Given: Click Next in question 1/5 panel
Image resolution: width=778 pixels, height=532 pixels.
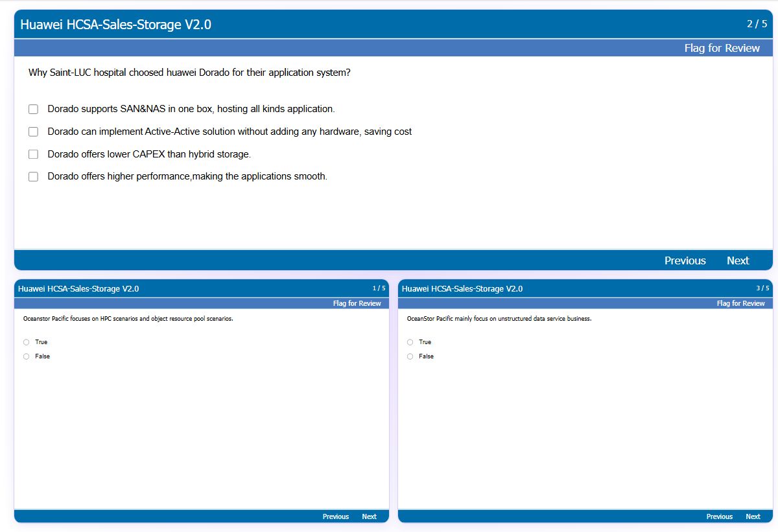Looking at the screenshot, I should click(369, 516).
